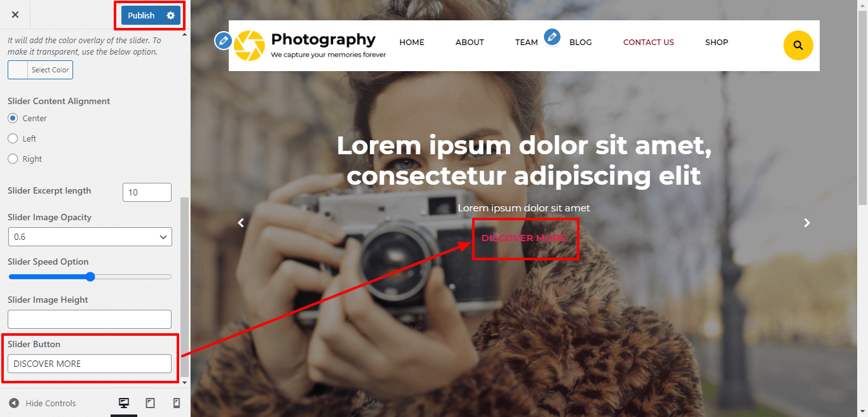
Task: Click the Publish button
Action: [x=141, y=15]
